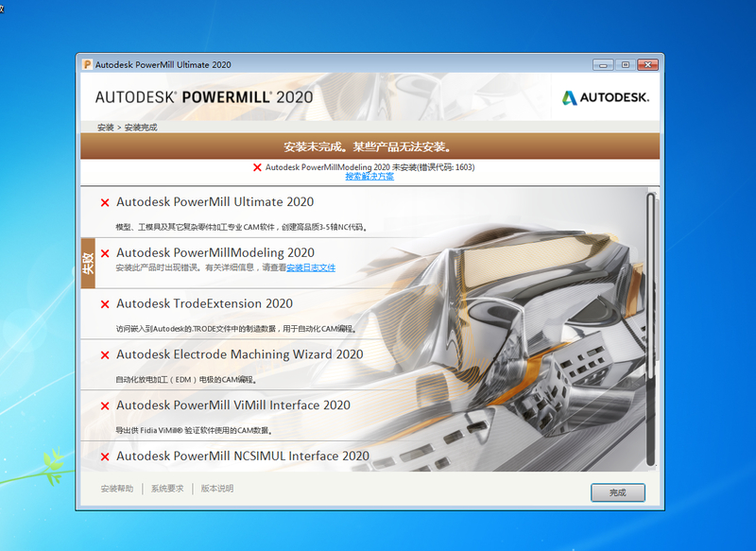Click red X beside PowerMill Ultimate 2020

coord(105,202)
